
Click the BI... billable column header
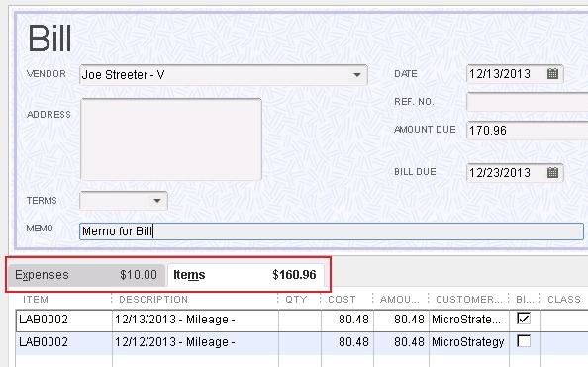(x=524, y=299)
